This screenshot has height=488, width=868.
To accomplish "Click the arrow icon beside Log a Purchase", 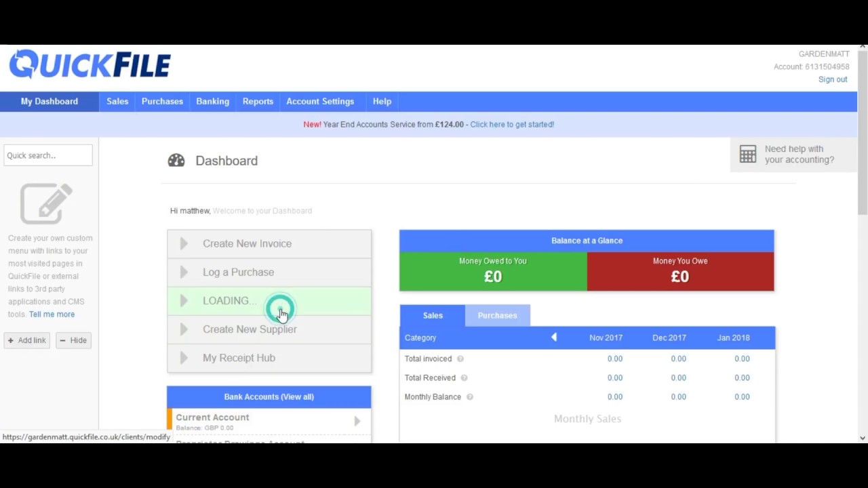I will click(184, 272).
